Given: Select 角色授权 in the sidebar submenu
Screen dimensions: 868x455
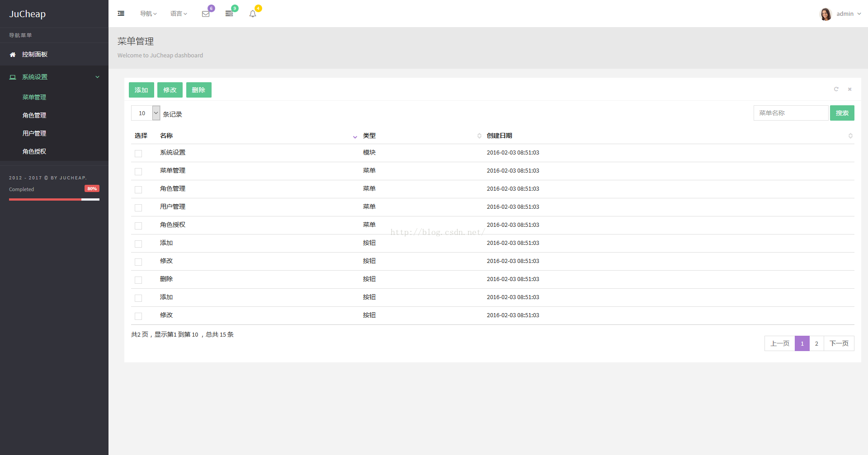Looking at the screenshot, I should click(34, 151).
